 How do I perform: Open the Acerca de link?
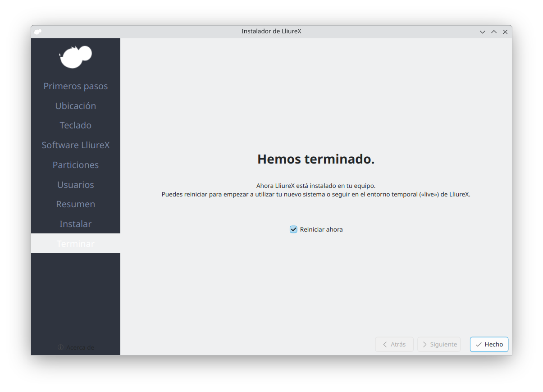pyautogui.click(x=80, y=347)
